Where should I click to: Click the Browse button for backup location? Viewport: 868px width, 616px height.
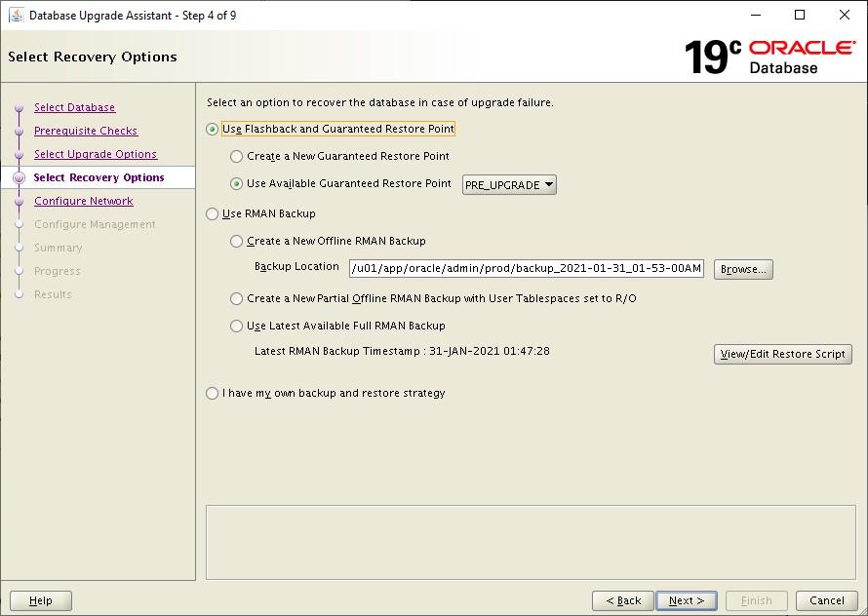click(x=743, y=269)
